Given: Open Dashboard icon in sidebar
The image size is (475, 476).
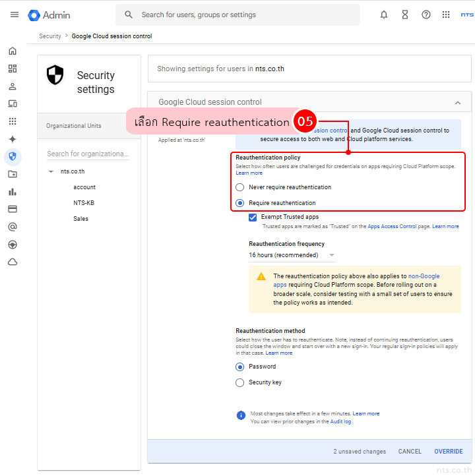Looking at the screenshot, I should pos(13,69).
